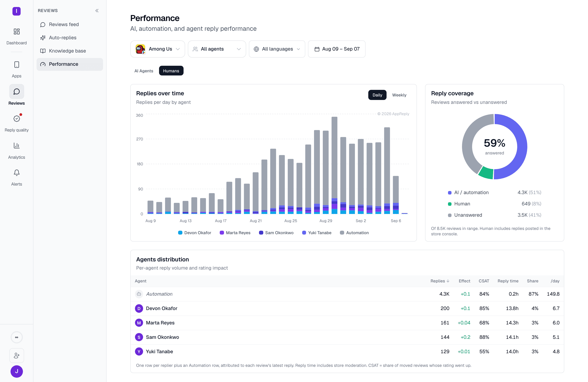588x382 pixels.
Task: Click the AI / automation legend swatch
Action: click(450, 193)
